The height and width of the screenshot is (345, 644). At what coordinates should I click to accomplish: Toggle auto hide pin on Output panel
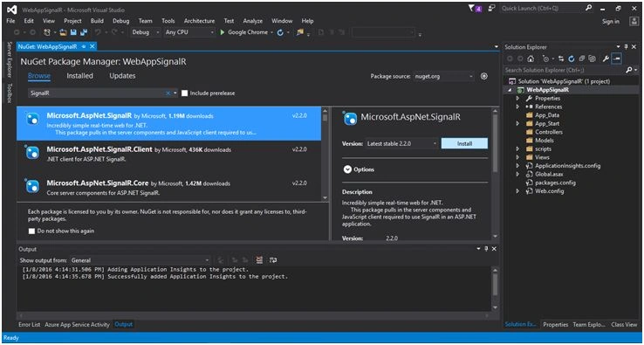tap(487, 249)
